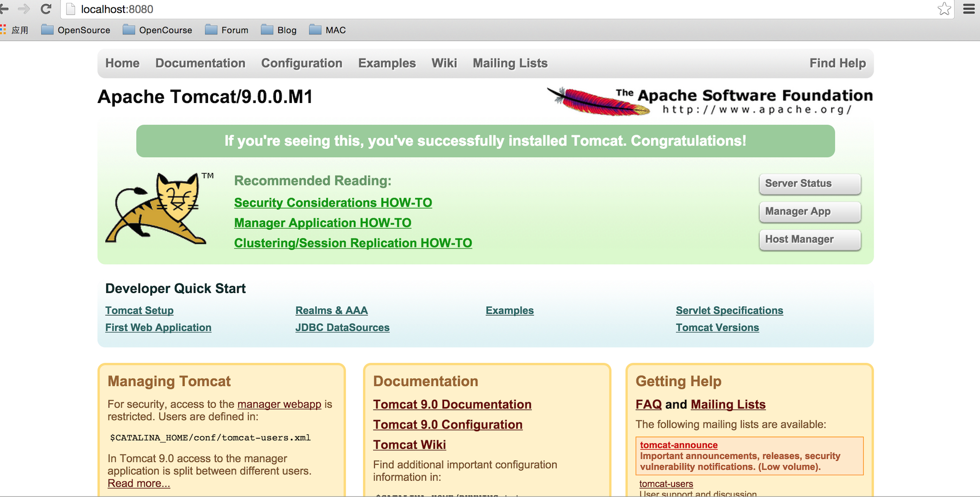The height and width of the screenshot is (497, 980).
Task: Click the Manager App button
Action: tap(810, 212)
